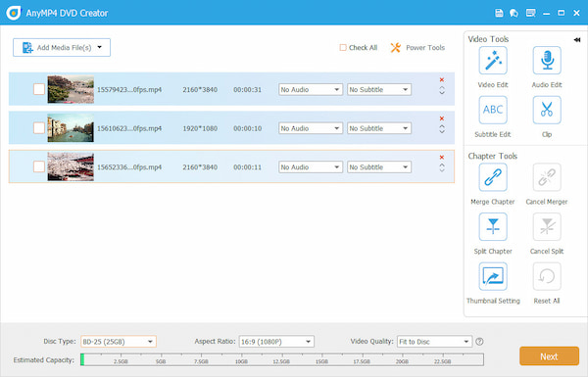Open the Disc Type dropdown

[x=119, y=342]
